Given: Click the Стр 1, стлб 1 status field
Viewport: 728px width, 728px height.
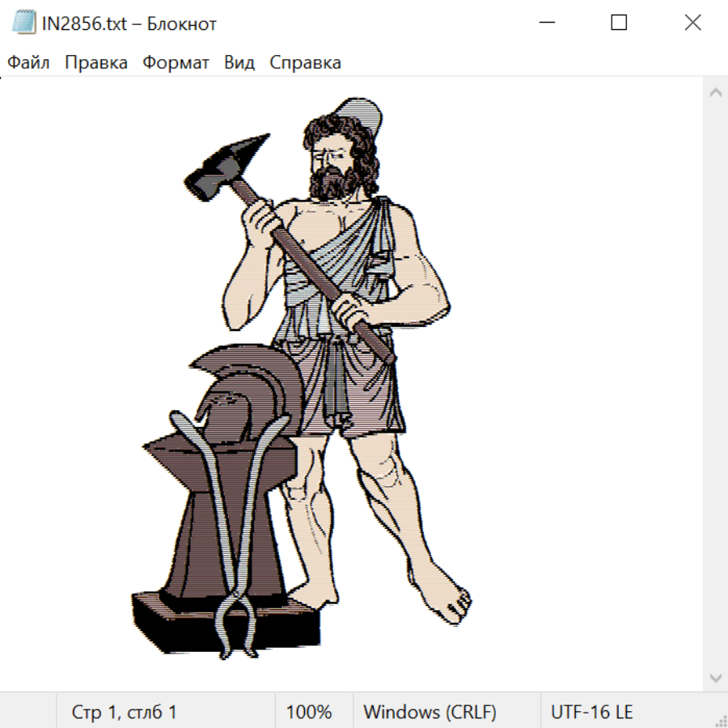Looking at the screenshot, I should 125,713.
